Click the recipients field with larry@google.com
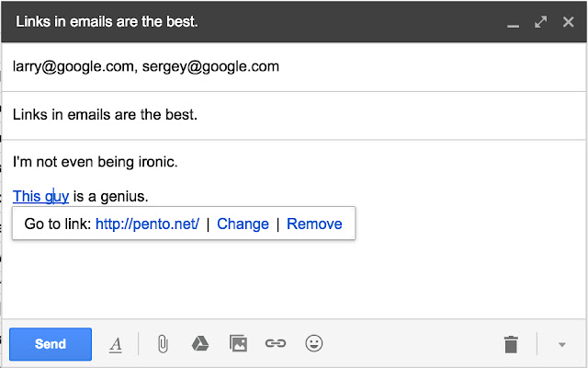The height and width of the screenshot is (368, 588). point(146,66)
